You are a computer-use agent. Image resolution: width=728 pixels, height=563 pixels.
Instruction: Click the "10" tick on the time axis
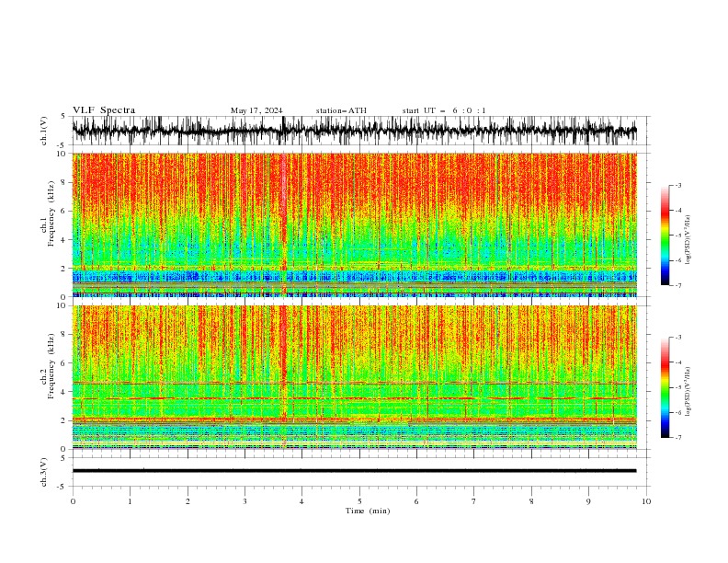pyautogui.click(x=646, y=501)
